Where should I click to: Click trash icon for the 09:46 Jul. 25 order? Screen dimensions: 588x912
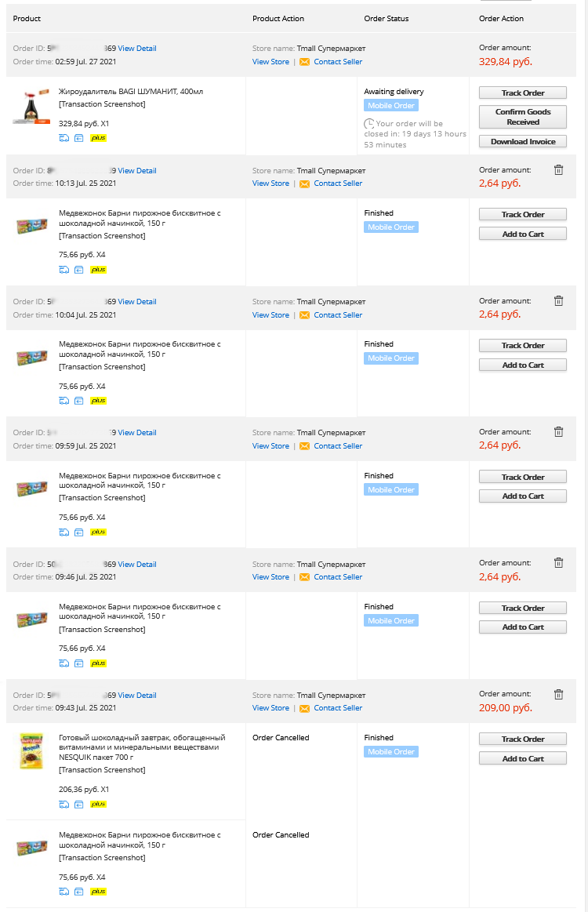tap(558, 562)
